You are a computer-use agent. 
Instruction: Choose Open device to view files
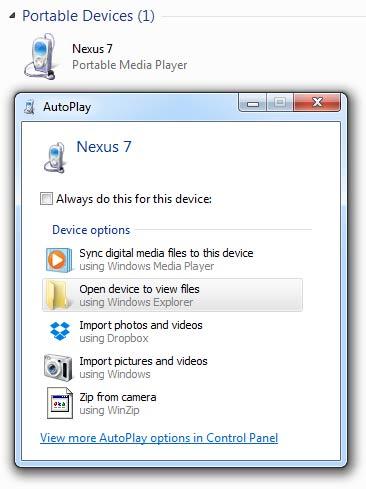coord(172,295)
